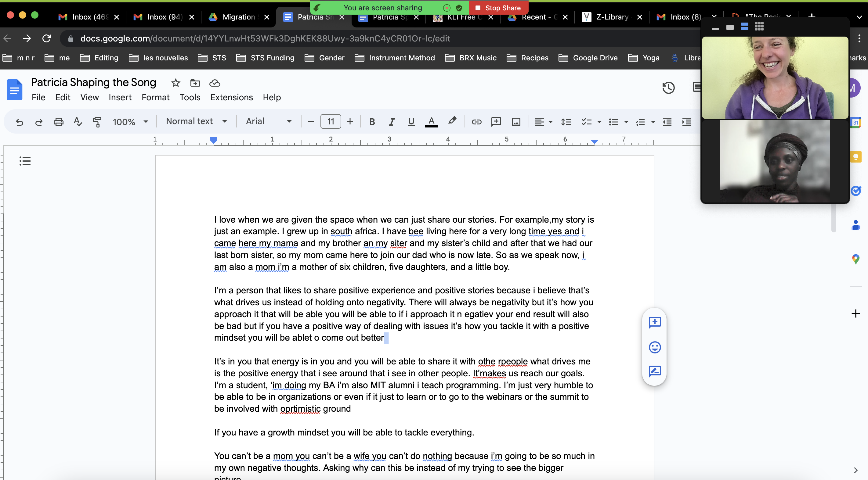Open the Format menu
The width and height of the screenshot is (868, 480).
(x=155, y=97)
